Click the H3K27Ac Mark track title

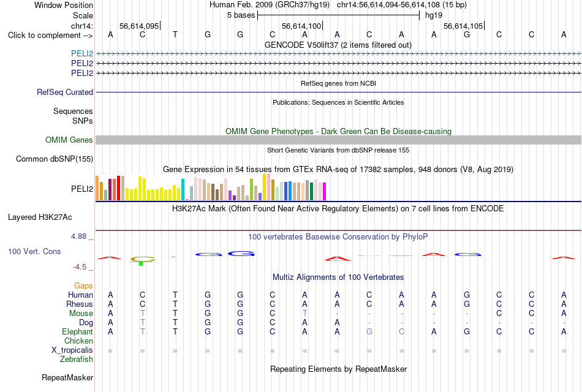(338, 209)
